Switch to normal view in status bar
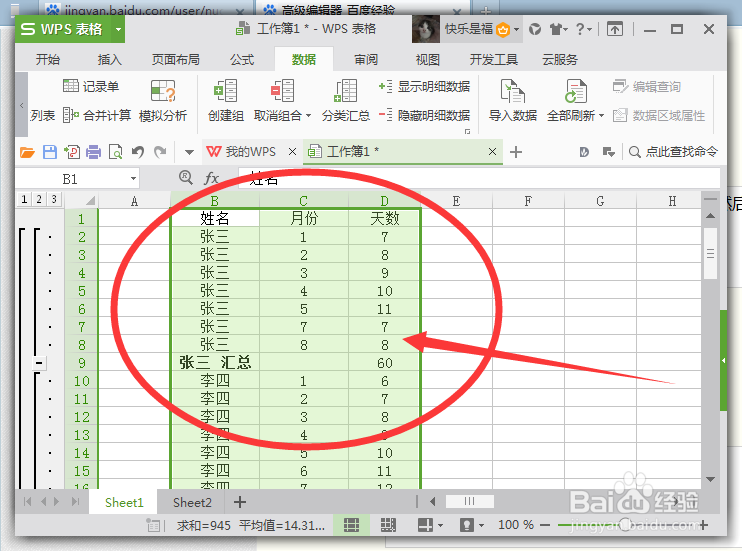The image size is (742, 551). [352, 524]
